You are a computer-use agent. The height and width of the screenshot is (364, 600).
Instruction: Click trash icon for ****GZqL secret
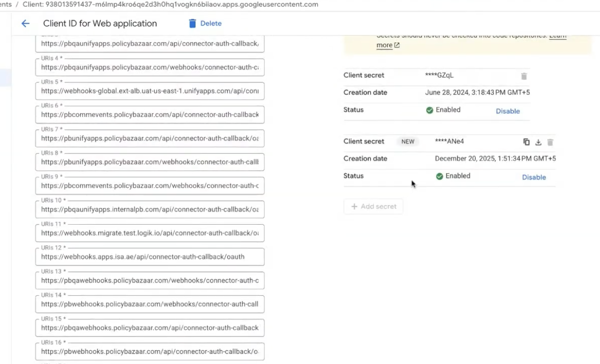(x=524, y=76)
